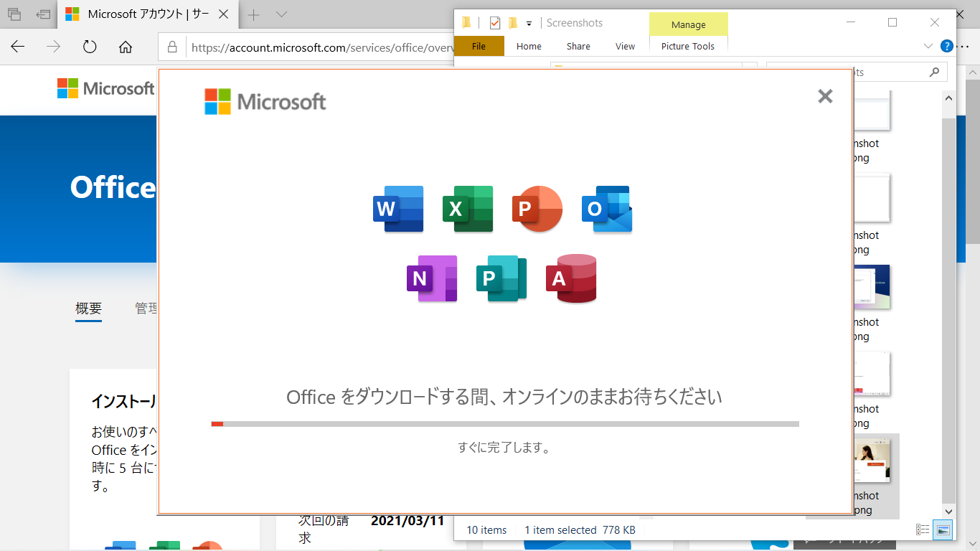980x551 pixels.
Task: Refresh the Microsoft account page
Action: 90,47
